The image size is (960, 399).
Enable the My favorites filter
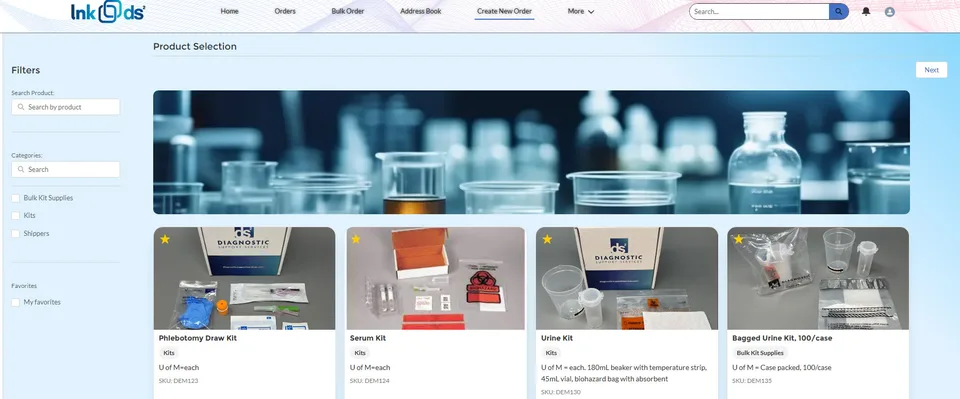click(x=16, y=302)
